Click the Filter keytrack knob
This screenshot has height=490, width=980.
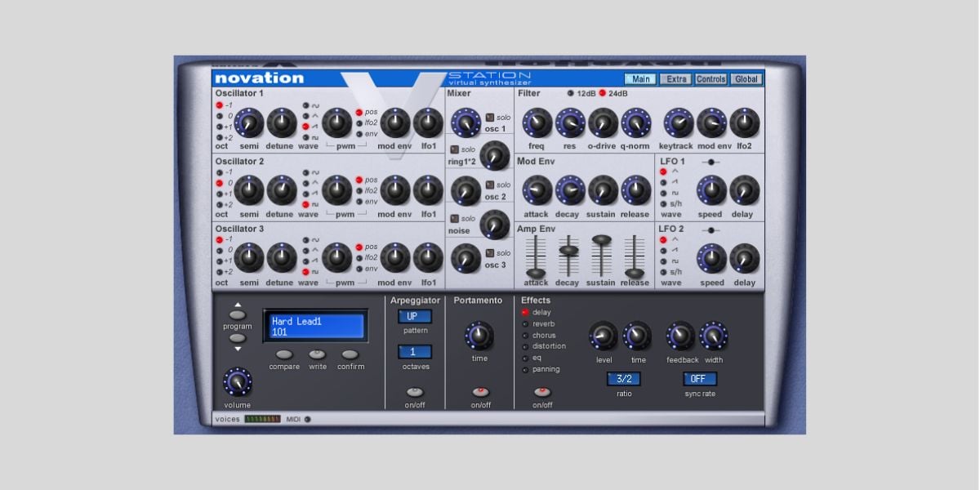[x=679, y=122]
